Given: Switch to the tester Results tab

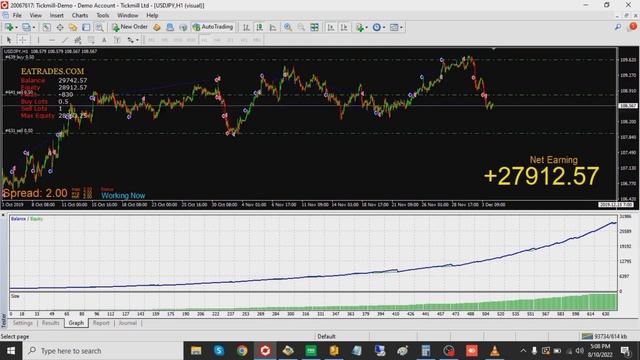Looking at the screenshot, I should (51, 323).
